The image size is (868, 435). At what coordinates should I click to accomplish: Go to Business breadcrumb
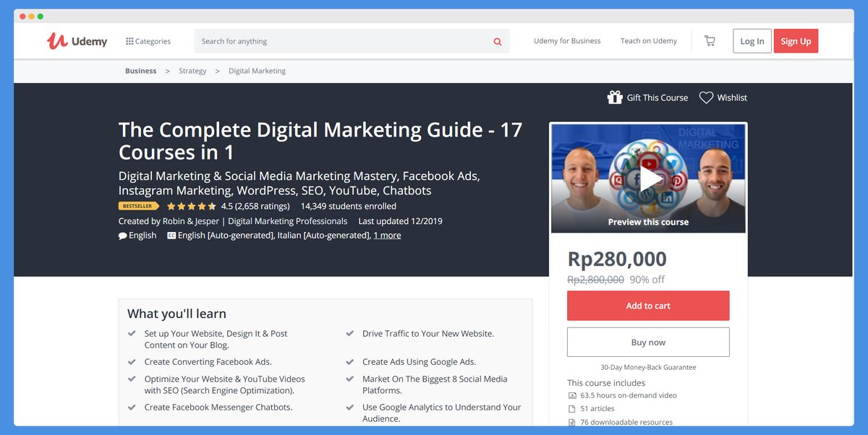(x=140, y=71)
